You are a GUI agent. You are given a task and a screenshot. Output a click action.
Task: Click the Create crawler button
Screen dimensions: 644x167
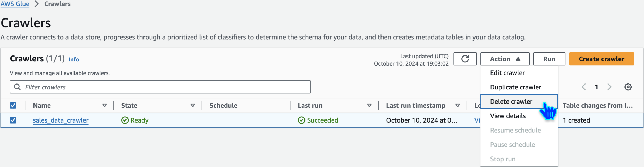pos(601,59)
